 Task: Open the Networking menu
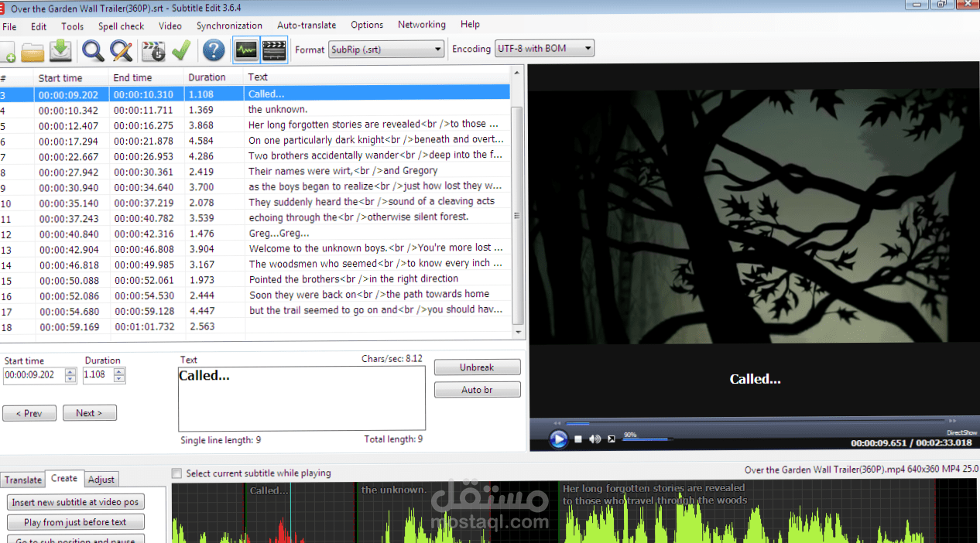click(422, 25)
